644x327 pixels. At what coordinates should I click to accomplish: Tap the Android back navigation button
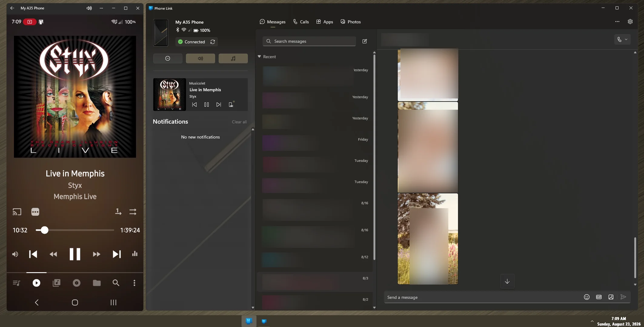[x=37, y=302]
